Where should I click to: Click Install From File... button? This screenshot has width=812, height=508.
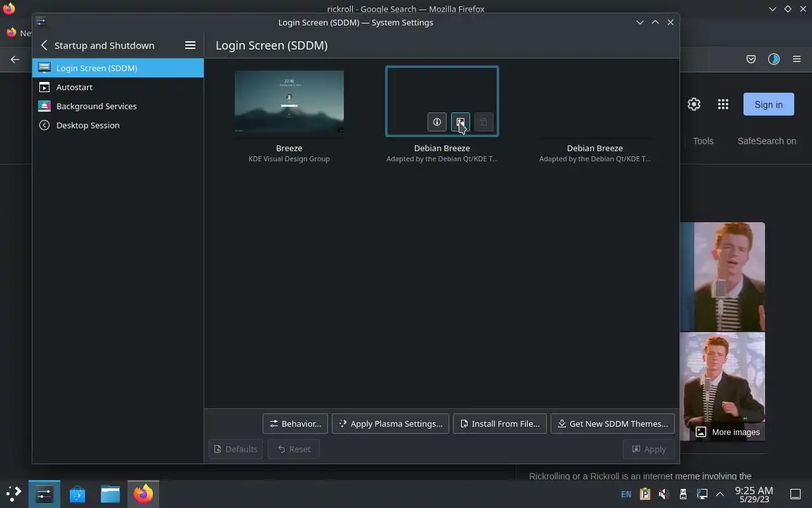tap(499, 424)
